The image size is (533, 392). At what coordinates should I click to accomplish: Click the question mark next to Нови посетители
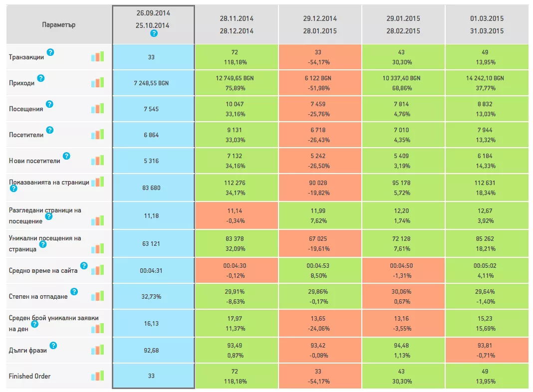click(67, 156)
